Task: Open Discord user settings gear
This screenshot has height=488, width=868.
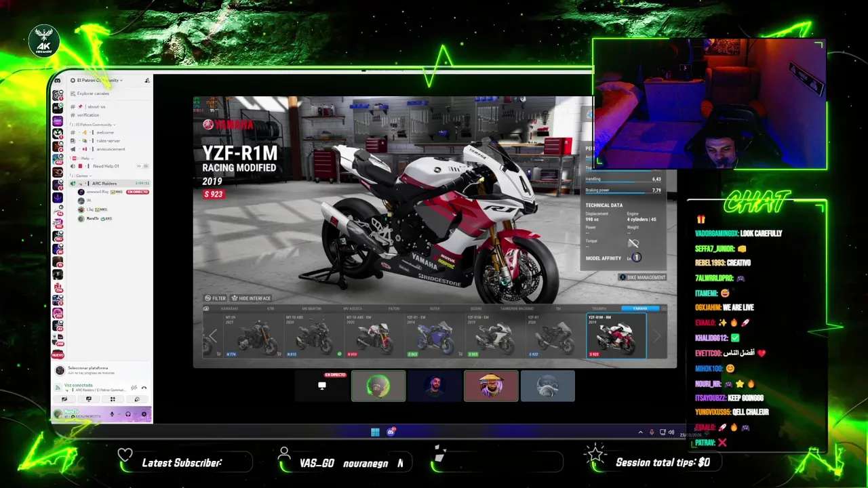Action: [x=144, y=414]
